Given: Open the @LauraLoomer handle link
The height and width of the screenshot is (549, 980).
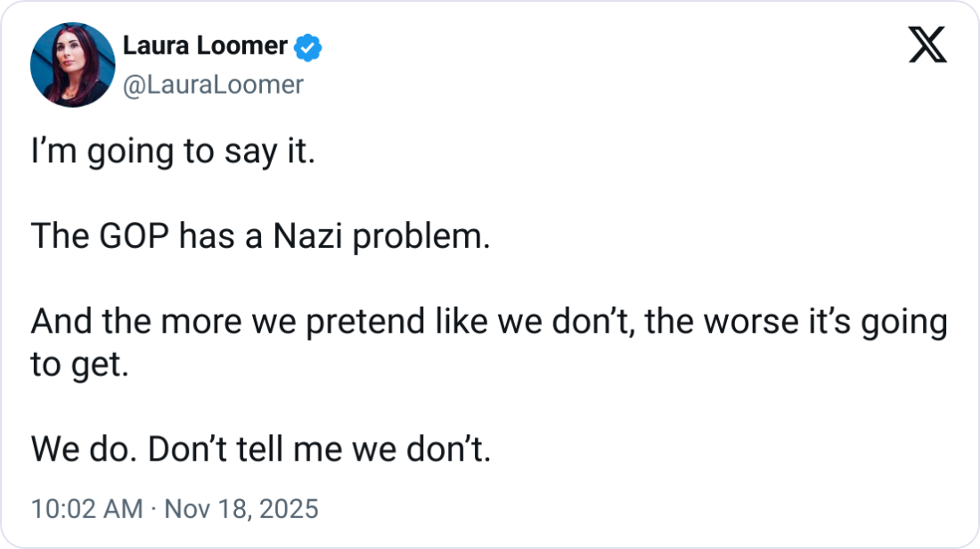Looking at the screenshot, I should pyautogui.click(x=212, y=85).
